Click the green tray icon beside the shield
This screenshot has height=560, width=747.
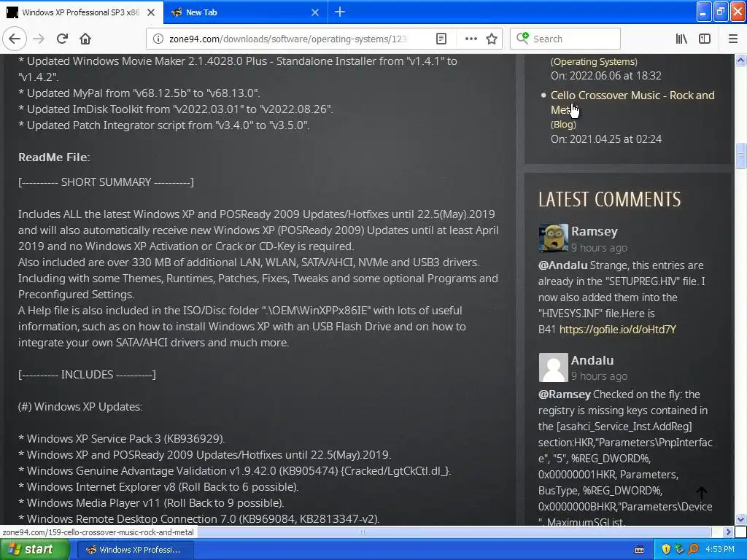(x=679, y=550)
